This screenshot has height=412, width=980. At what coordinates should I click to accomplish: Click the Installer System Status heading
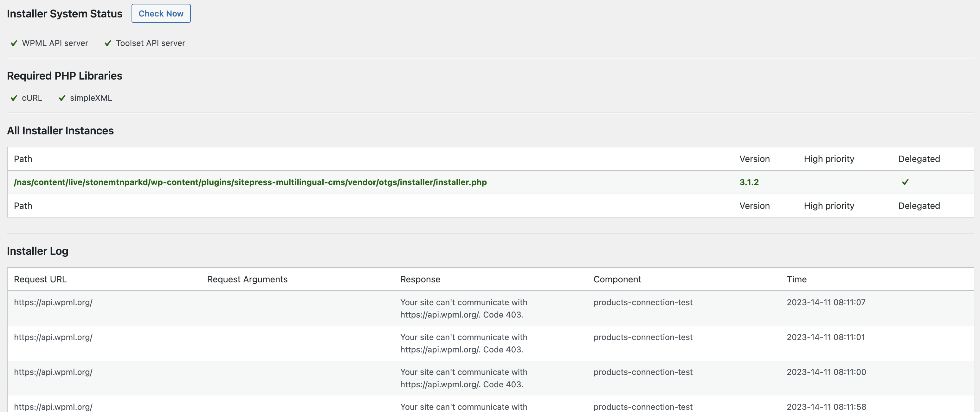[65, 14]
